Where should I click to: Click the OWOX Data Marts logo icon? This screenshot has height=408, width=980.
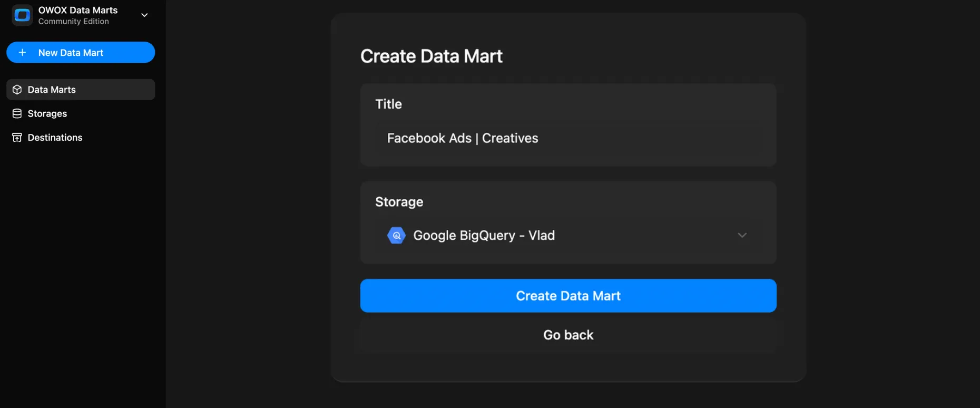22,15
